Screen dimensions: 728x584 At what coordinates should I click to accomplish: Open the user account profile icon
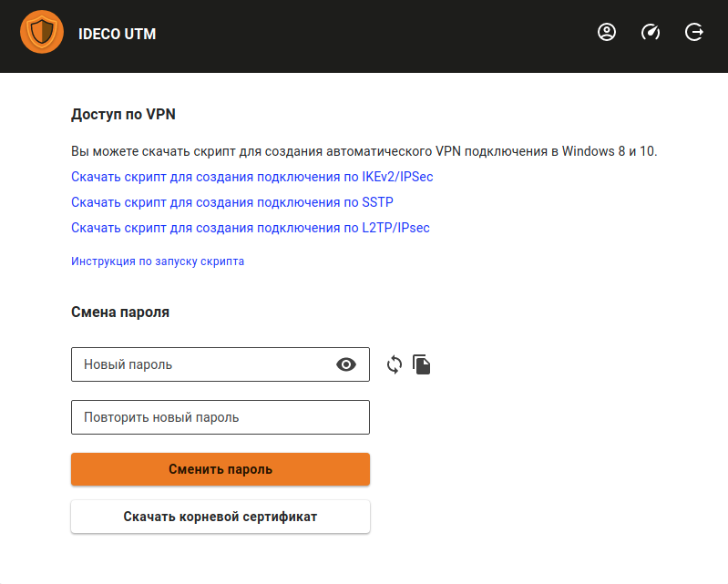607,33
